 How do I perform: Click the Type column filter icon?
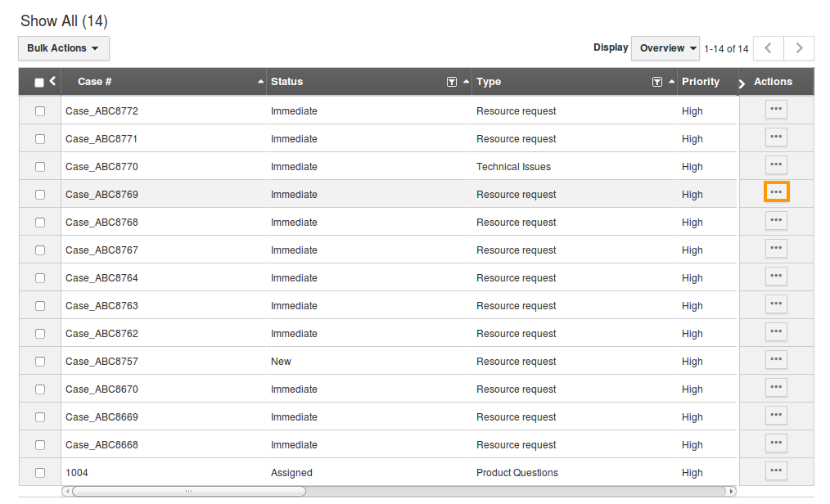pos(656,82)
